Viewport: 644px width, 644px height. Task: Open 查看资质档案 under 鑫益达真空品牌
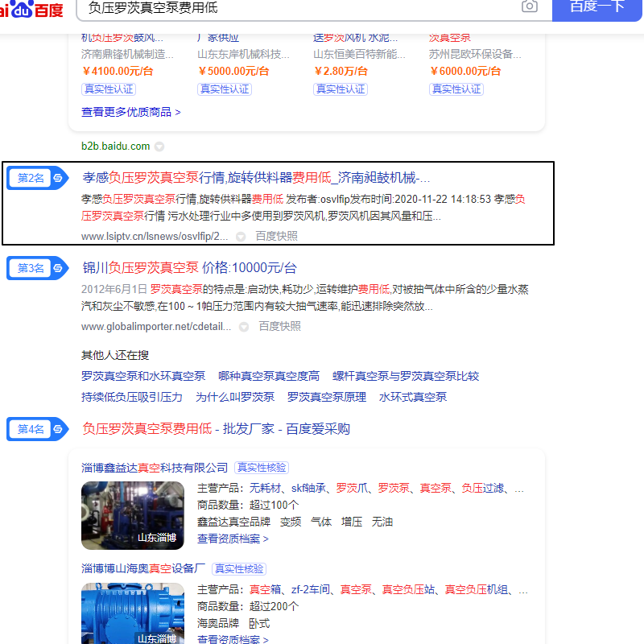click(x=233, y=539)
